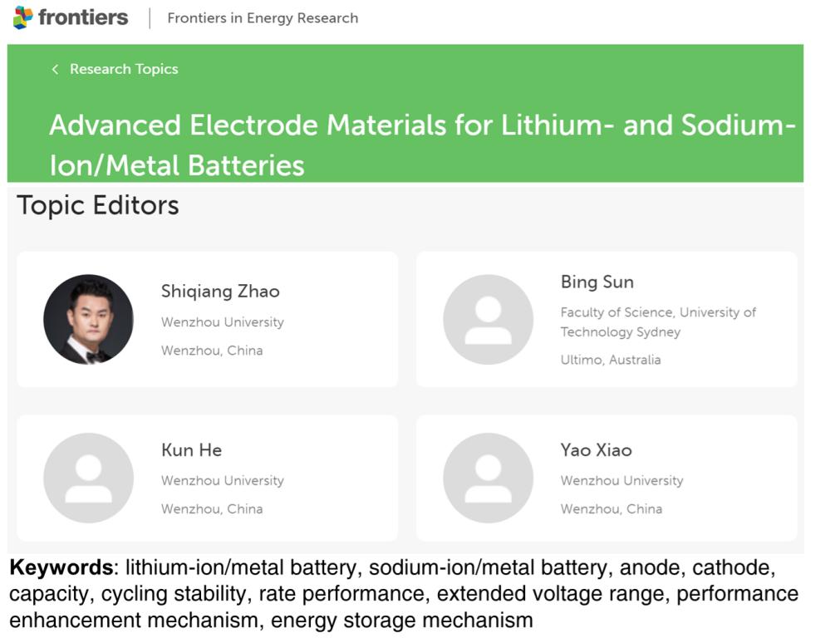The height and width of the screenshot is (638, 840).
Task: Open the Yao Xiao editor profile name
Action: (x=596, y=450)
